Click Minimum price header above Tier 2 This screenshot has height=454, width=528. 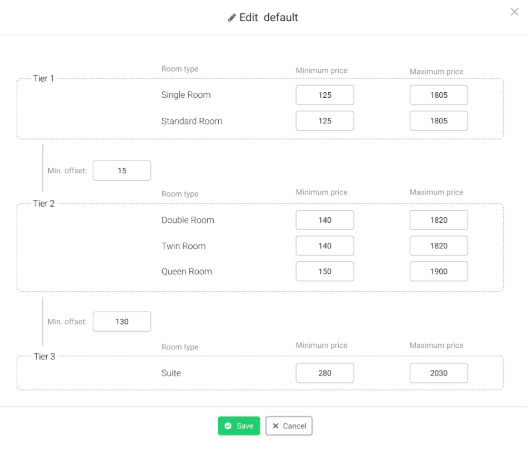[321, 192]
